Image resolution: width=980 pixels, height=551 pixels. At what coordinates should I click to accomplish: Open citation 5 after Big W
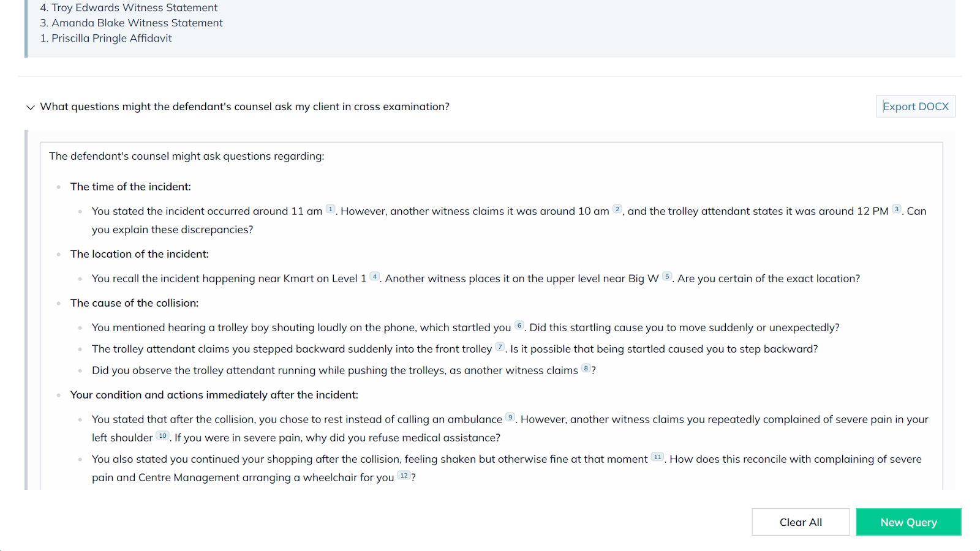tap(667, 277)
